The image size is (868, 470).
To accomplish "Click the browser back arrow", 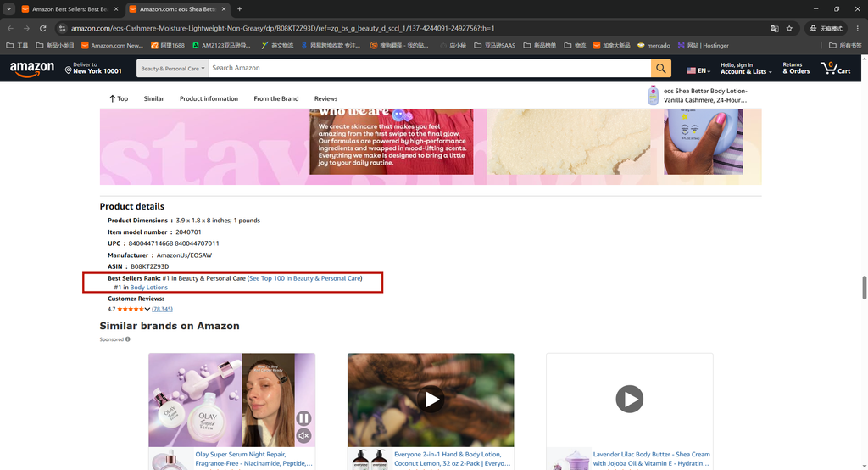I will [10, 28].
